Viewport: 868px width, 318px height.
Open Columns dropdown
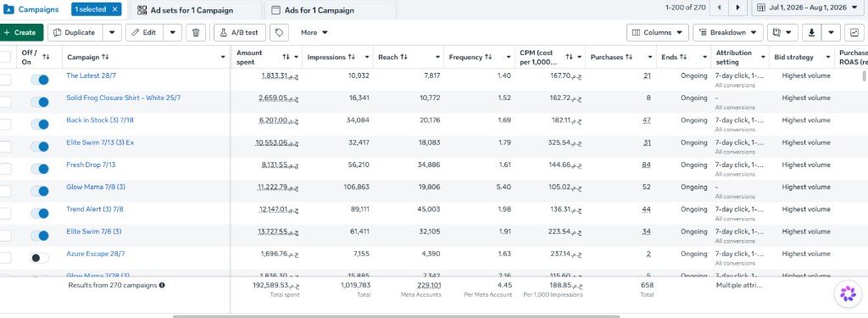[x=658, y=33]
